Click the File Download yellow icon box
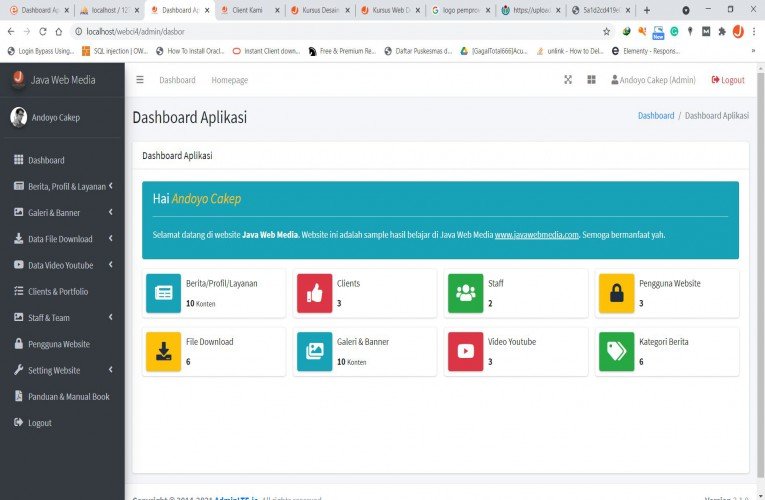Viewport: 765px width, 500px height. (x=163, y=351)
